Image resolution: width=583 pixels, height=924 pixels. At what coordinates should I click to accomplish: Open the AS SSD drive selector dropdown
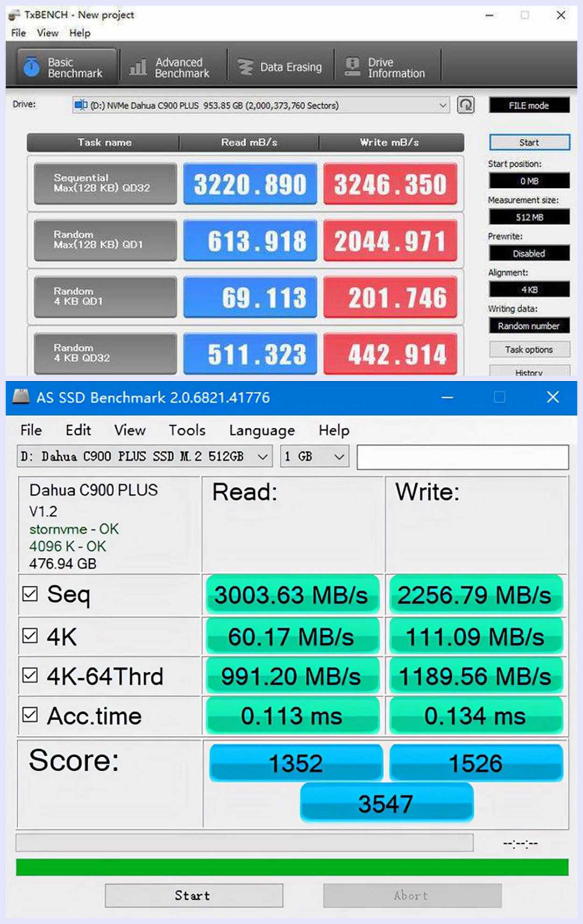tap(145, 456)
